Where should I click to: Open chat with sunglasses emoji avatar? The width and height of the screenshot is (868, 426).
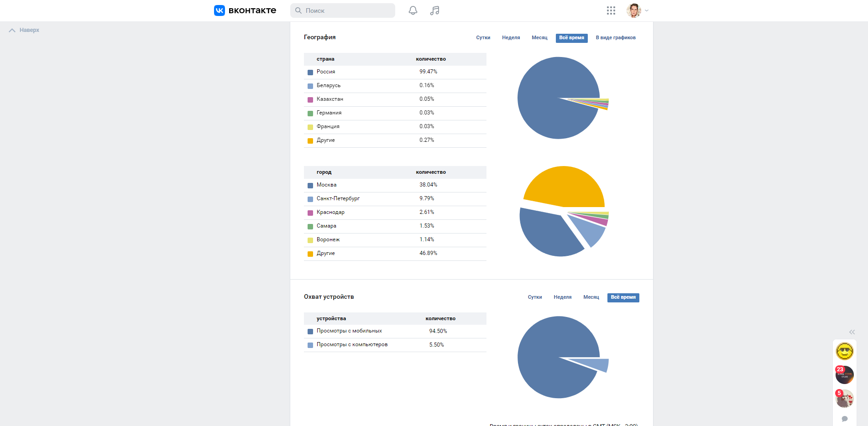(x=844, y=351)
